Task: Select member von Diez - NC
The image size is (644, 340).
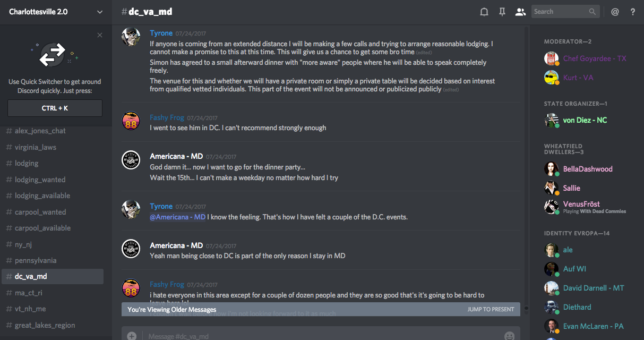Action: pyautogui.click(x=585, y=120)
